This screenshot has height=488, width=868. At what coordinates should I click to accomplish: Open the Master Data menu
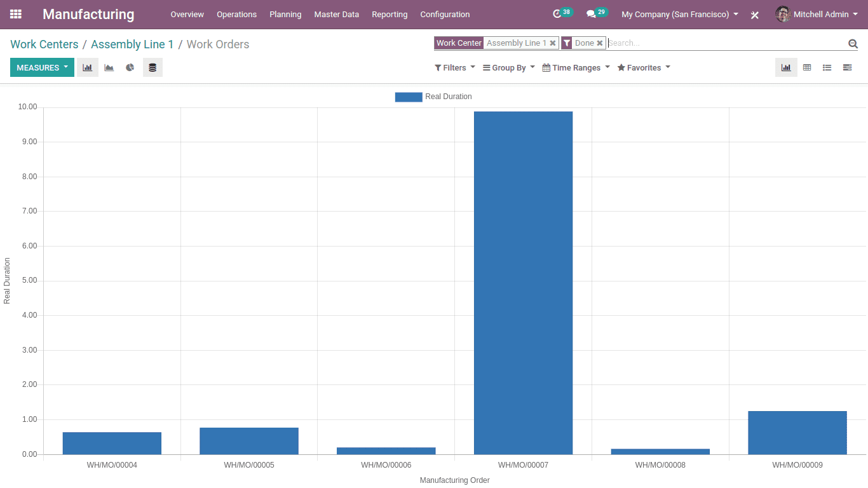[337, 14]
